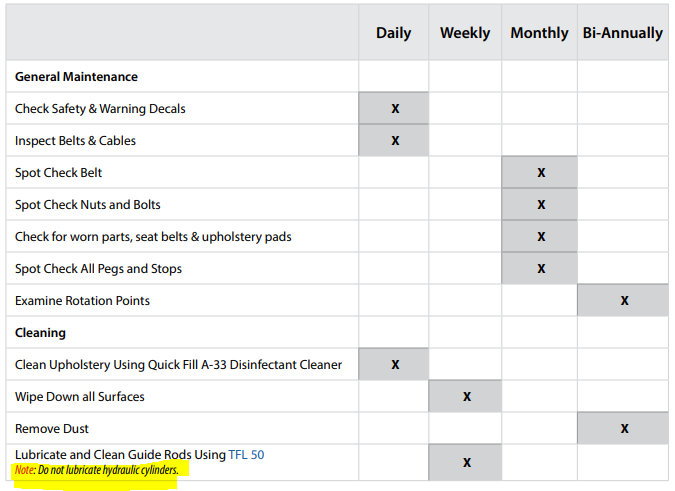Select the Monthly X for Spot Check Belt
This screenshot has height=491, width=675.
click(x=541, y=173)
